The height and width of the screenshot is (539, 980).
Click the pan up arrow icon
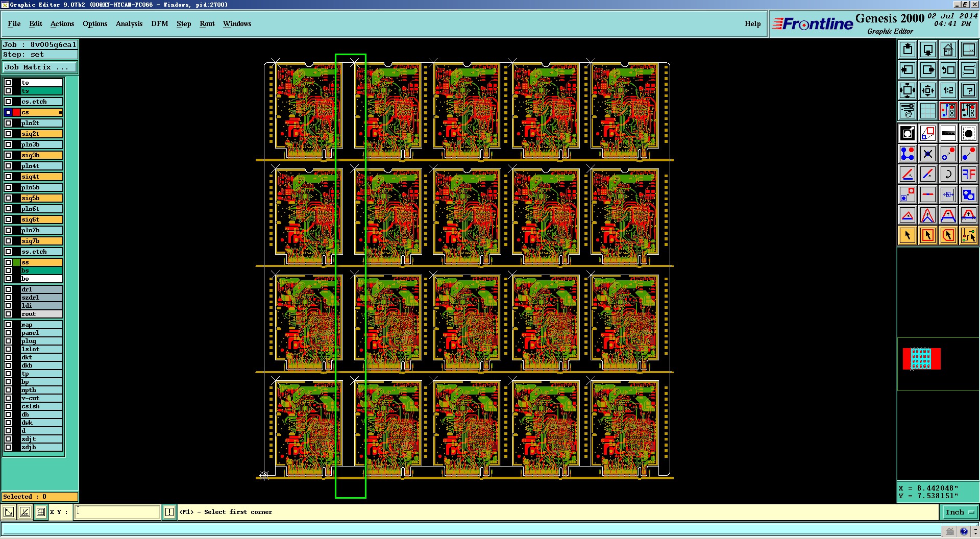pyautogui.click(x=908, y=50)
